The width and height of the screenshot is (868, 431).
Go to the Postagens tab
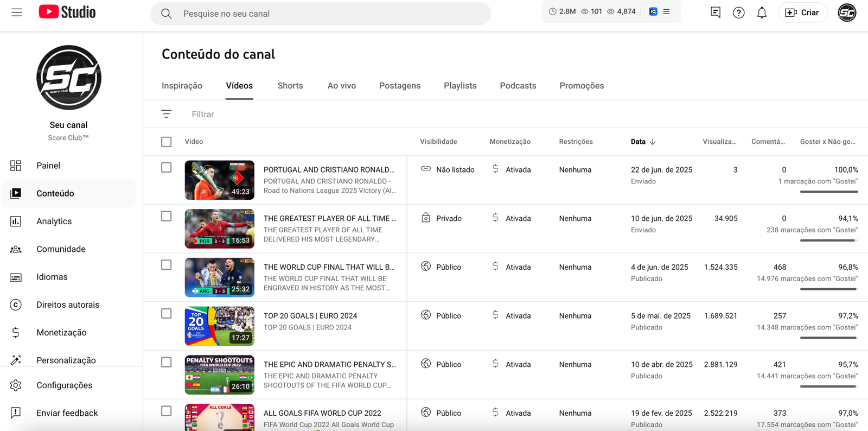(x=400, y=86)
